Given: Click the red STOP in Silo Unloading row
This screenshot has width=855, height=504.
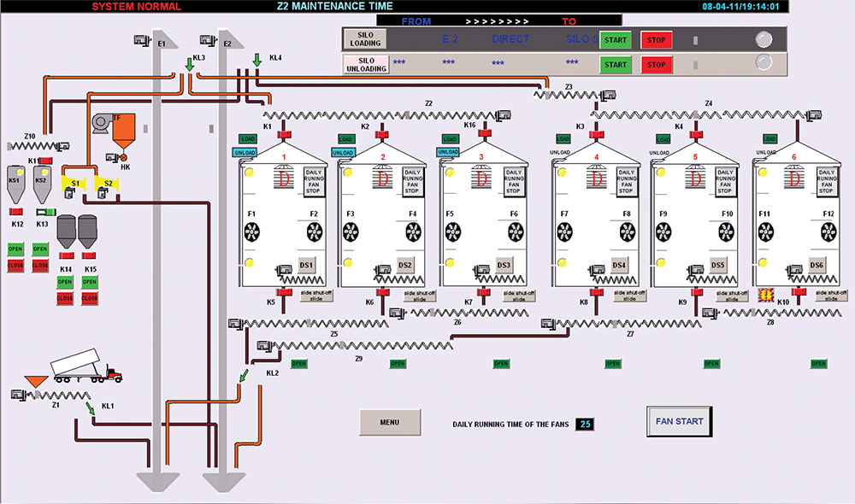Looking at the screenshot, I should tap(657, 64).
